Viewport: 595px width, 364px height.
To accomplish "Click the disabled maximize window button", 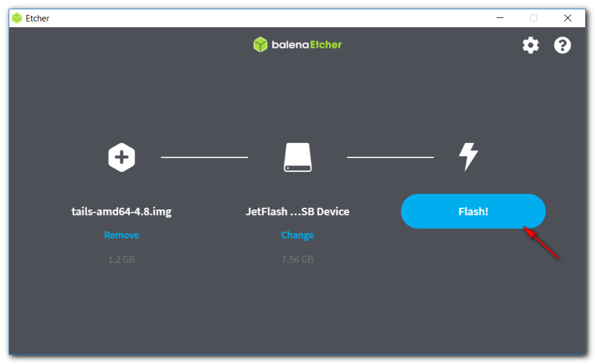I will 533,18.
